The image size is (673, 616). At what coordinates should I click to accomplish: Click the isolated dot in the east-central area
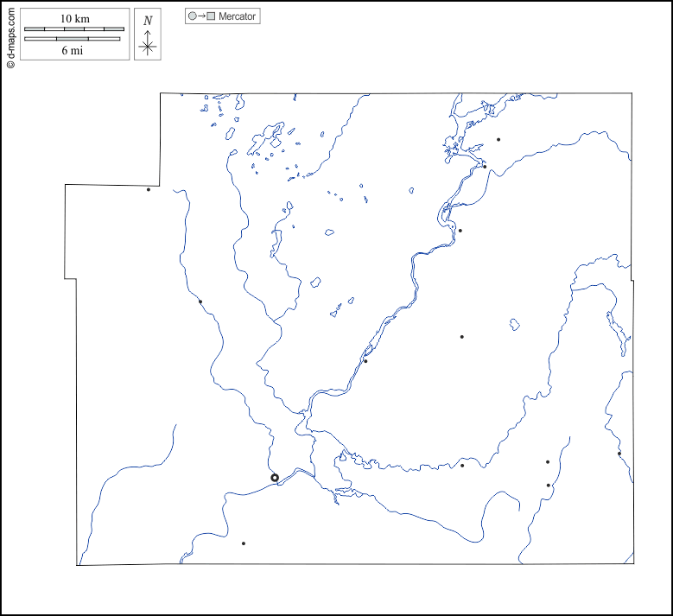(462, 337)
